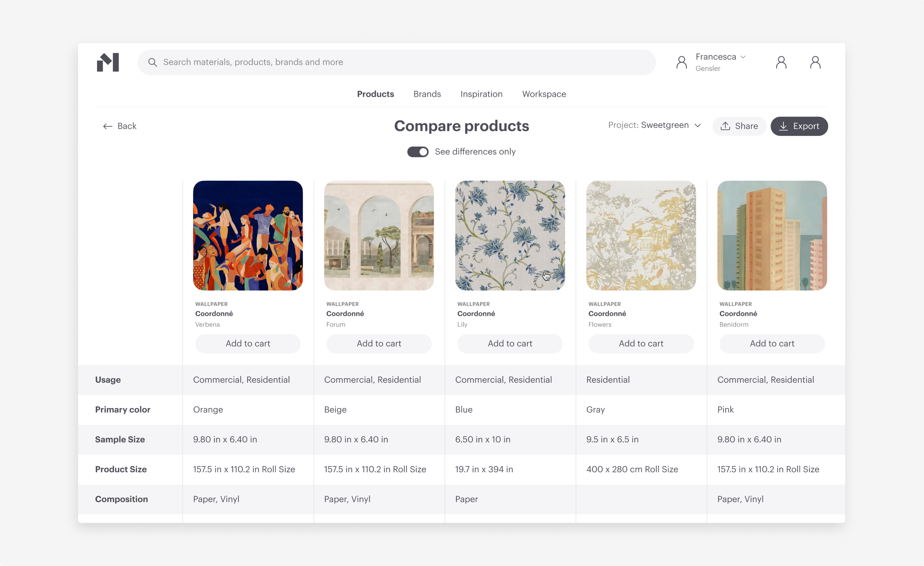Open the Verbena dancers thumbnail
Image resolution: width=924 pixels, height=566 pixels.
pos(248,236)
